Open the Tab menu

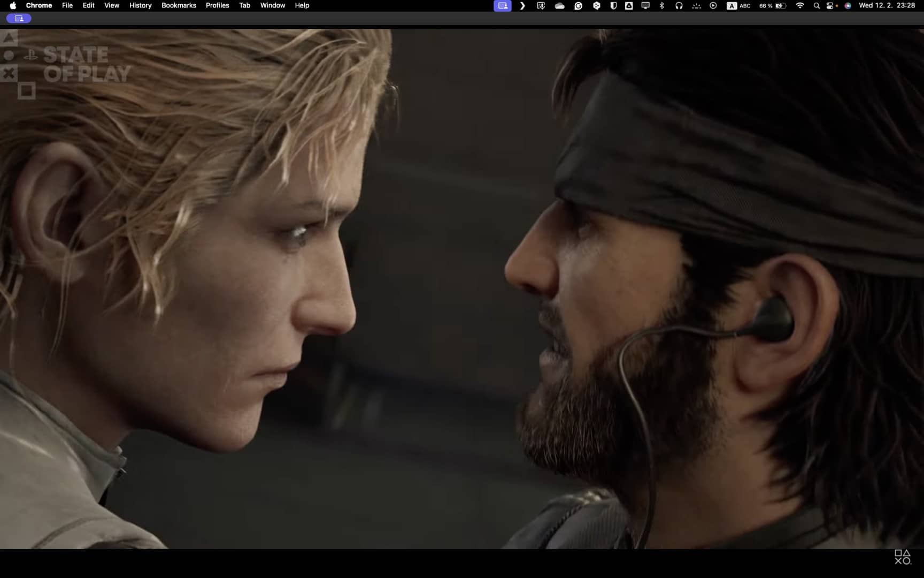coord(245,5)
